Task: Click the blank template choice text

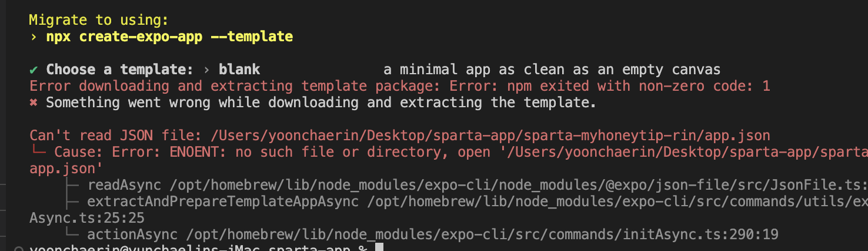Action: pyautogui.click(x=239, y=70)
